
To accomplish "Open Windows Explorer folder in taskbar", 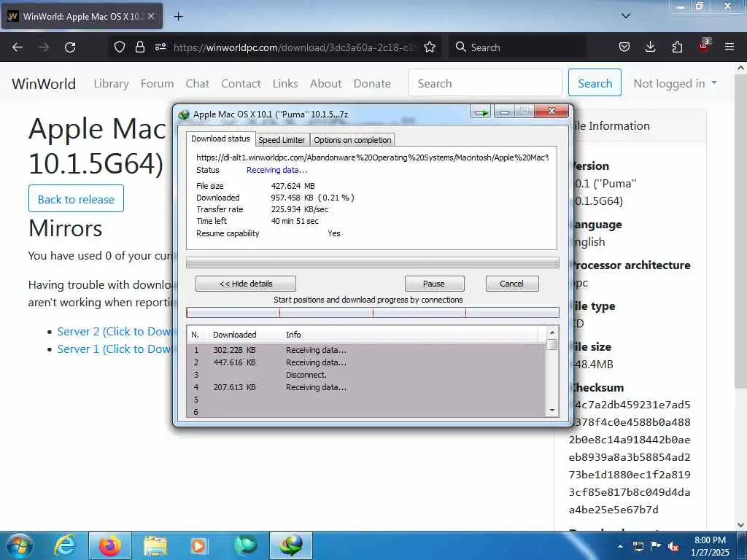I will pos(155,545).
